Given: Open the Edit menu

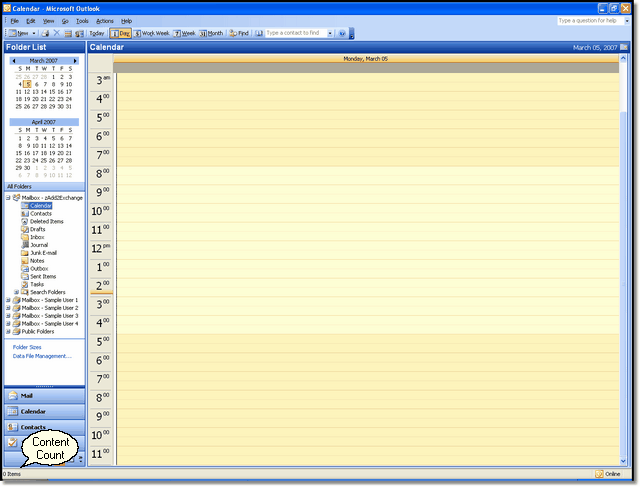Looking at the screenshot, I should coord(31,21).
